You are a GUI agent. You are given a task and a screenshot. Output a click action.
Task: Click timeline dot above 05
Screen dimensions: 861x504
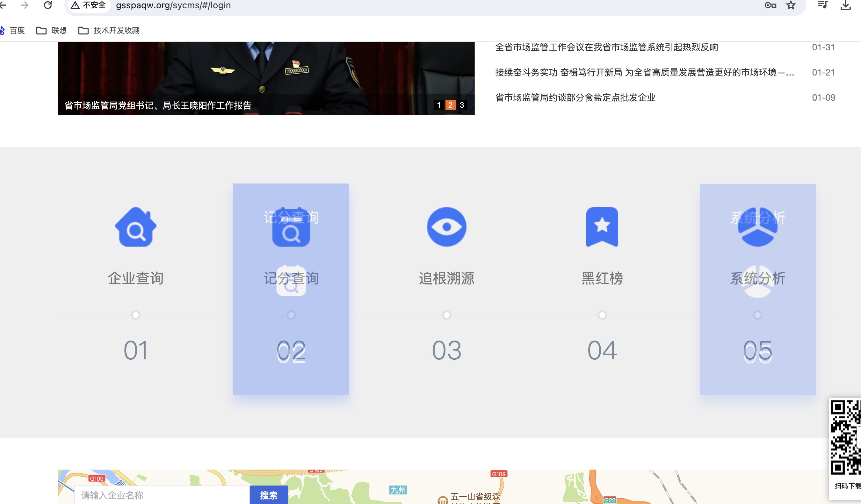click(757, 315)
